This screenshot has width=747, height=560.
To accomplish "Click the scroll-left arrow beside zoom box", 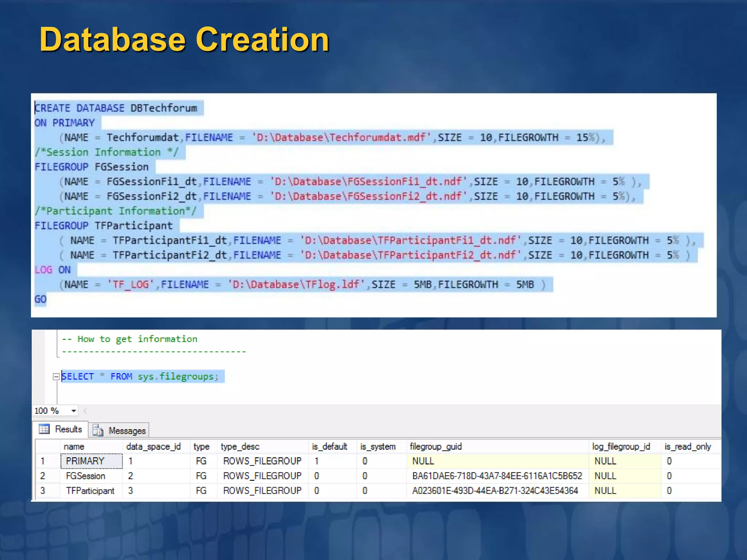I will tap(85, 411).
